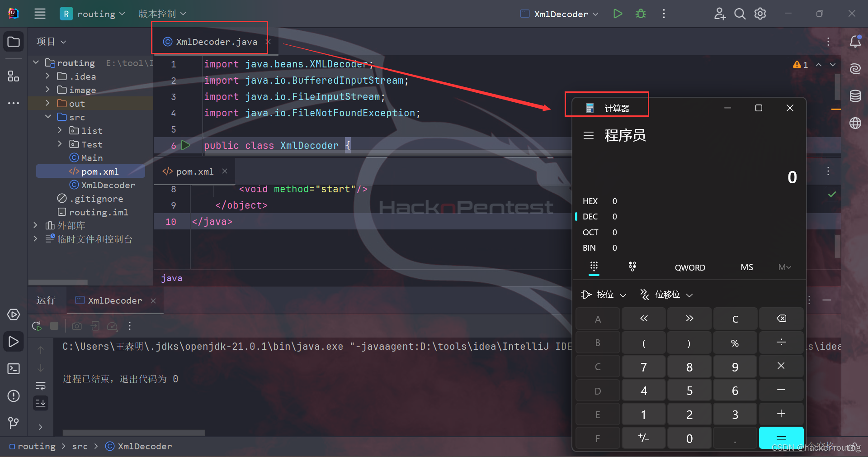The width and height of the screenshot is (868, 457).
Task: Open the 版本控制 dropdown
Action: [x=162, y=14]
